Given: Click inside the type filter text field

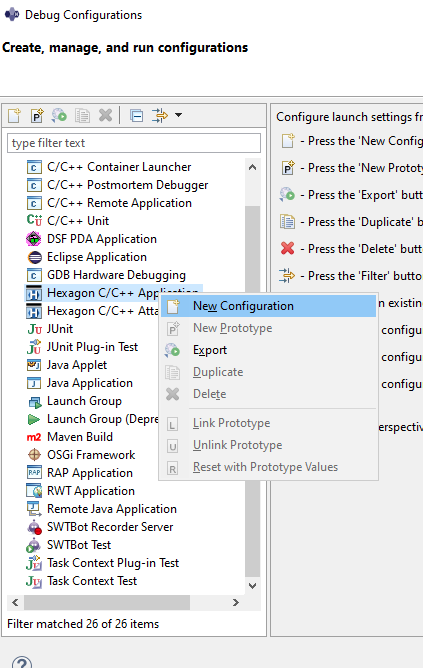Looking at the screenshot, I should click(134, 143).
